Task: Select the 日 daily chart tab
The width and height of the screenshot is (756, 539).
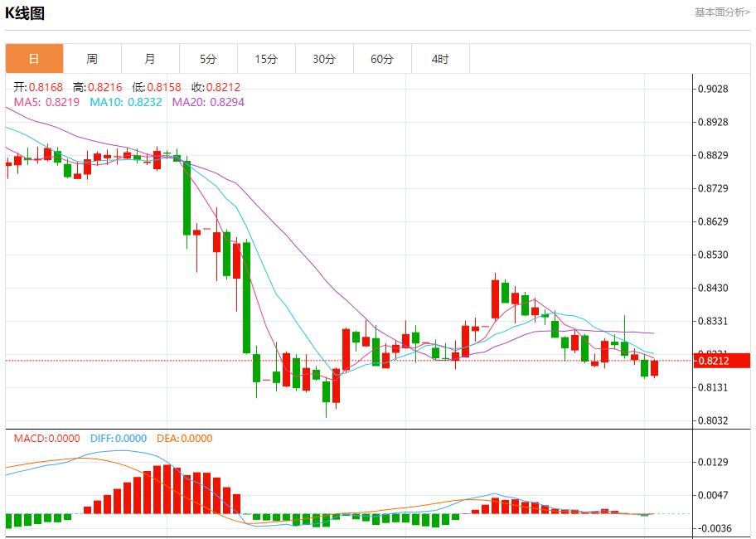Action: click(34, 59)
